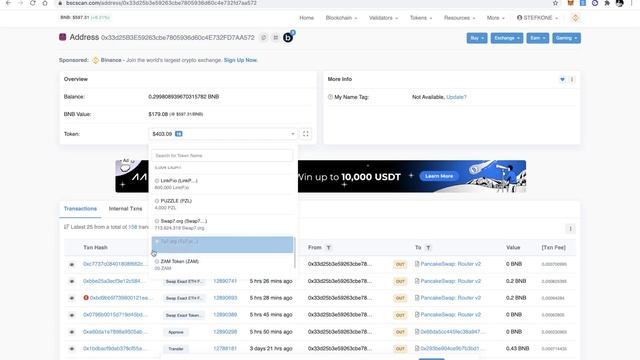Add address to watchlist heart icon
Image resolution: width=640 pixels, height=360 pixels.
pyautogui.click(x=562, y=79)
